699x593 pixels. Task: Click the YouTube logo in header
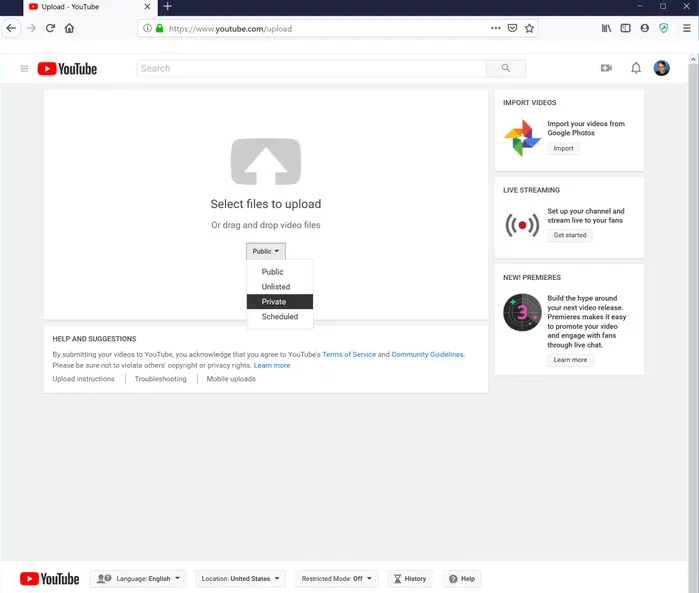(x=67, y=69)
